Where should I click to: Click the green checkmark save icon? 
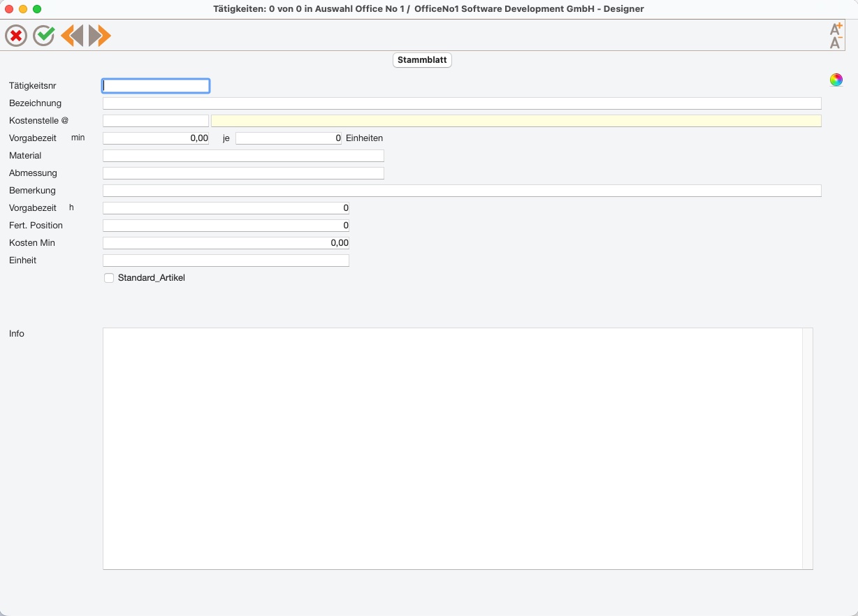[x=44, y=36]
